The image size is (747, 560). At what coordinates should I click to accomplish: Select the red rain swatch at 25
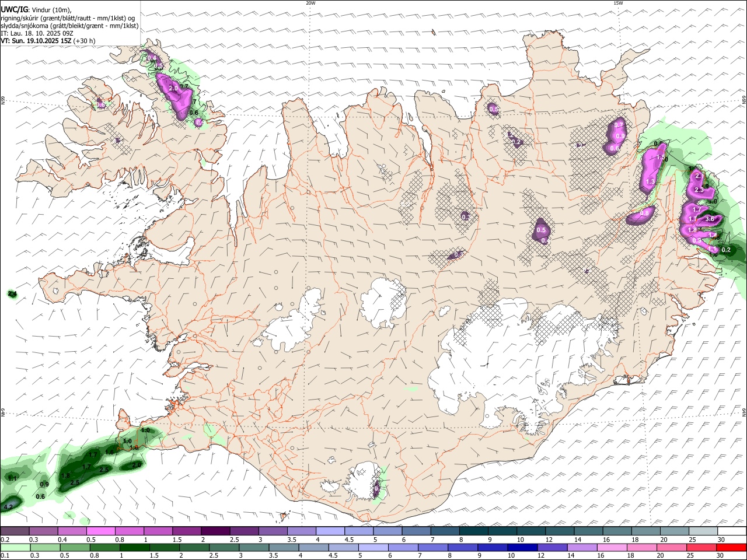(x=702, y=547)
